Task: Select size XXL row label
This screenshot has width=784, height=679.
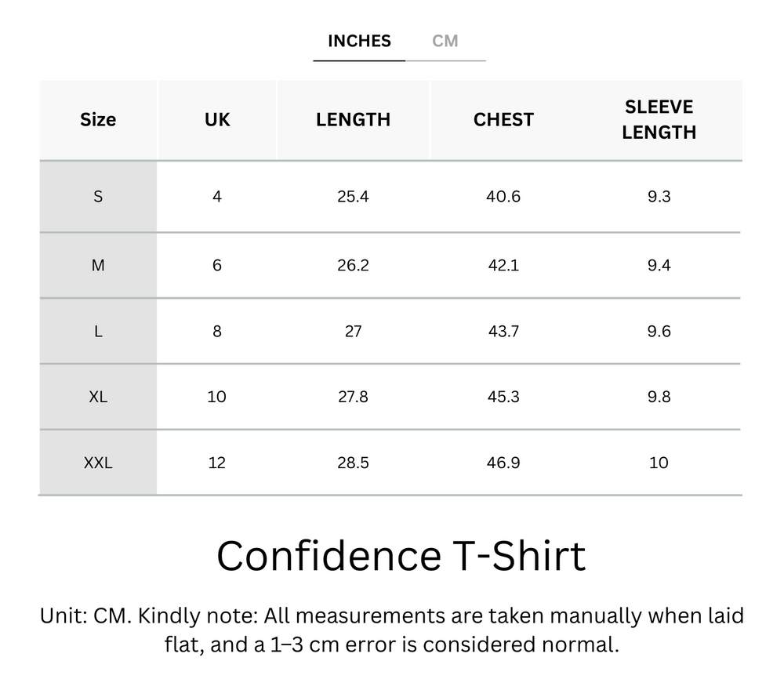Action: tap(97, 463)
